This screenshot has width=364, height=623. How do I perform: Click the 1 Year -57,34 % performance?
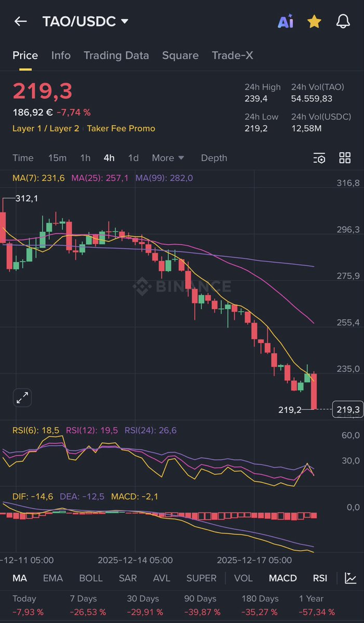tap(317, 605)
